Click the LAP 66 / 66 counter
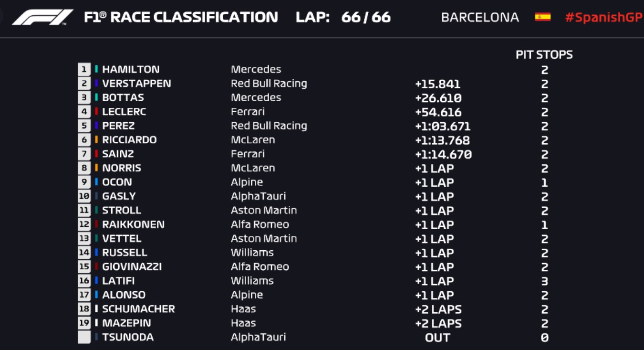Image resolution: width=644 pixels, height=350 pixels. [343, 18]
